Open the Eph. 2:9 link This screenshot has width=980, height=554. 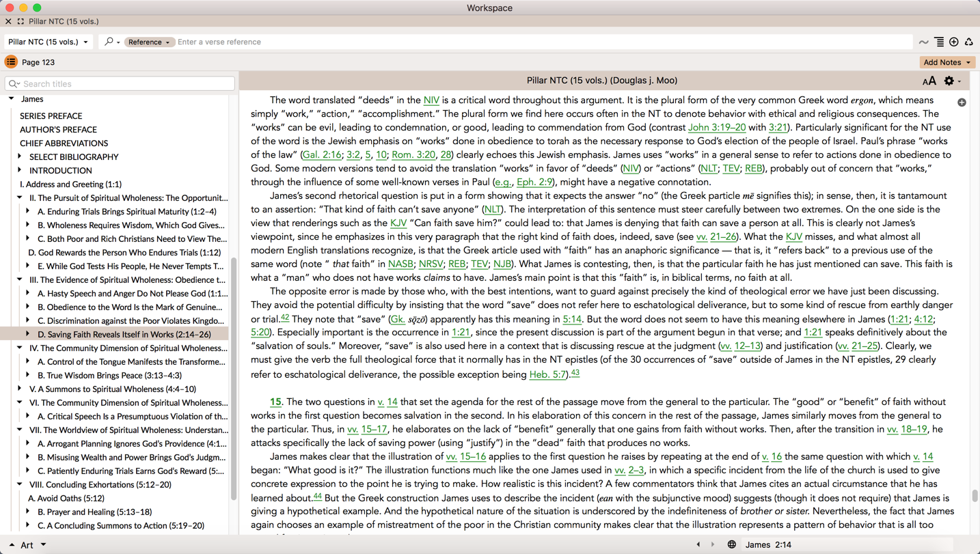coord(534,182)
